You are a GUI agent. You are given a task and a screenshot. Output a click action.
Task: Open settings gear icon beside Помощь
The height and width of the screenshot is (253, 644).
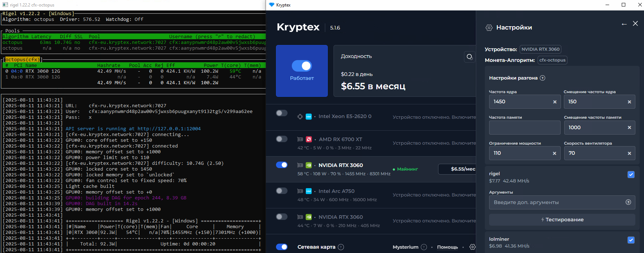(472, 247)
